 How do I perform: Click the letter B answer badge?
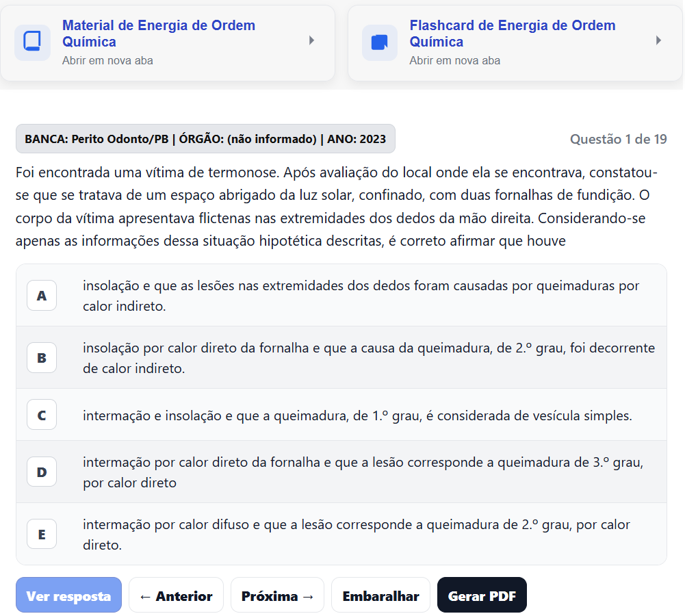(x=42, y=357)
